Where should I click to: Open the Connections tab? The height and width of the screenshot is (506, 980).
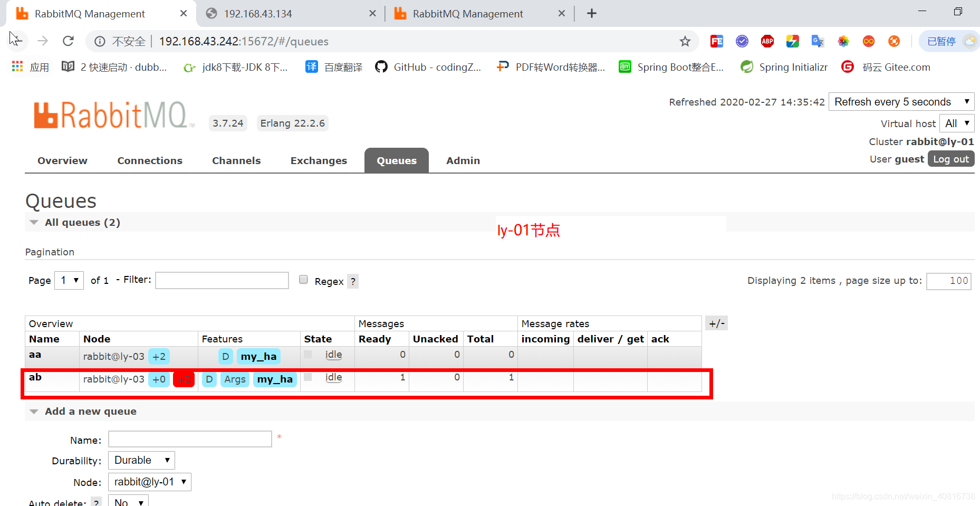tap(150, 160)
